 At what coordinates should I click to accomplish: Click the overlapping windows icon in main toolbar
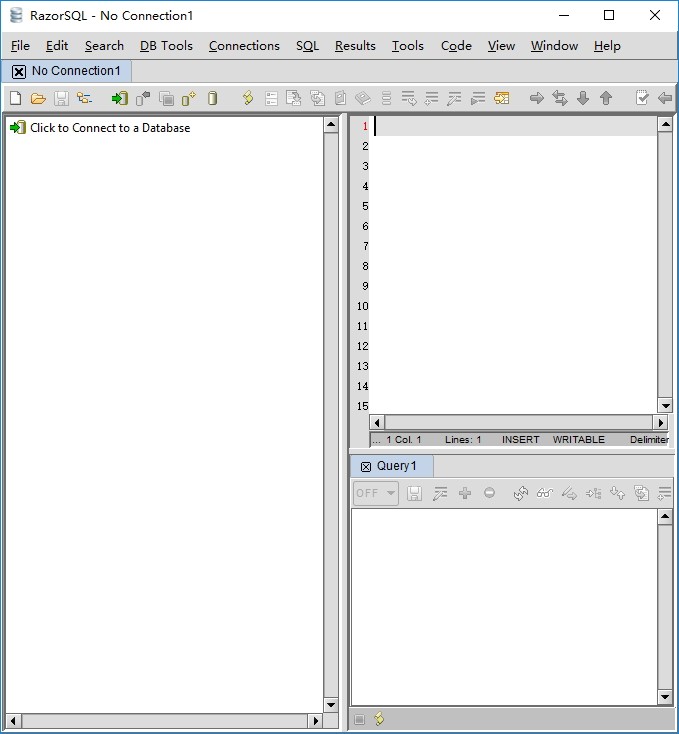coord(166,98)
